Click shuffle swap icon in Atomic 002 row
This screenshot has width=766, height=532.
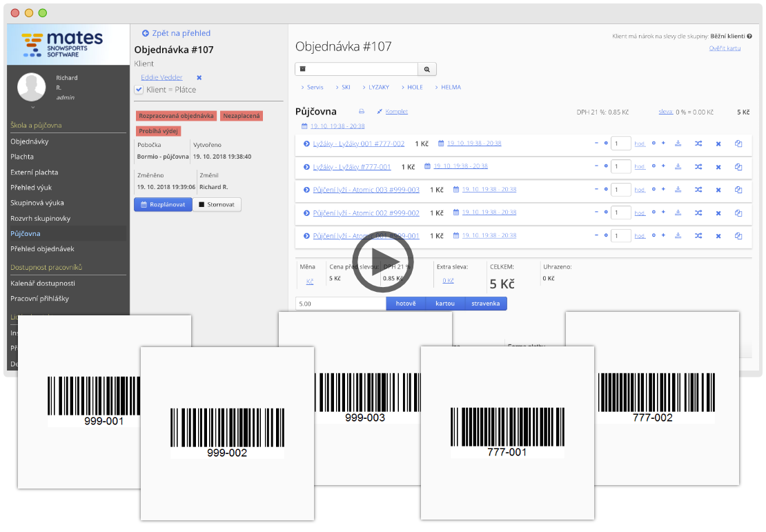(x=698, y=213)
